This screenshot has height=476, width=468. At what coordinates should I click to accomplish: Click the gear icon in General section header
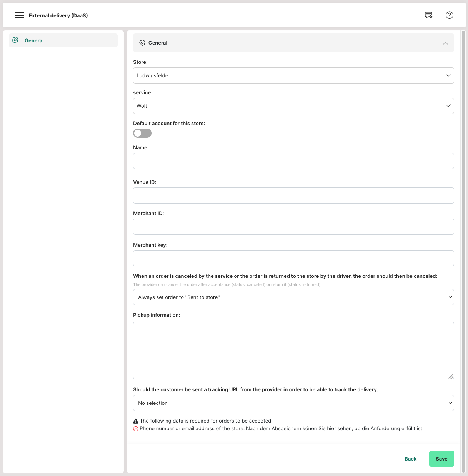[142, 43]
